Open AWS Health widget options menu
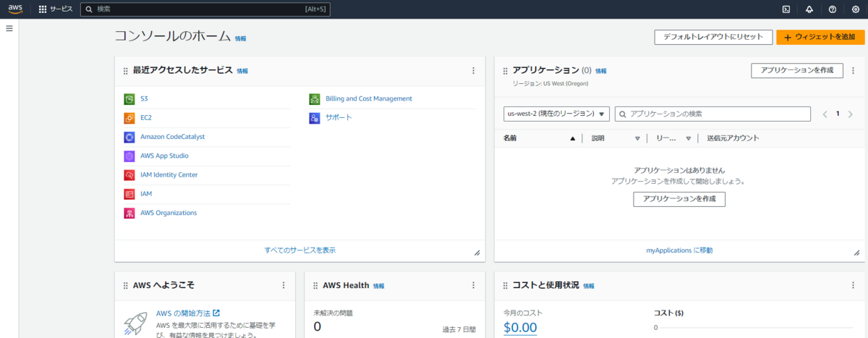This screenshot has height=338, width=868. (x=474, y=285)
